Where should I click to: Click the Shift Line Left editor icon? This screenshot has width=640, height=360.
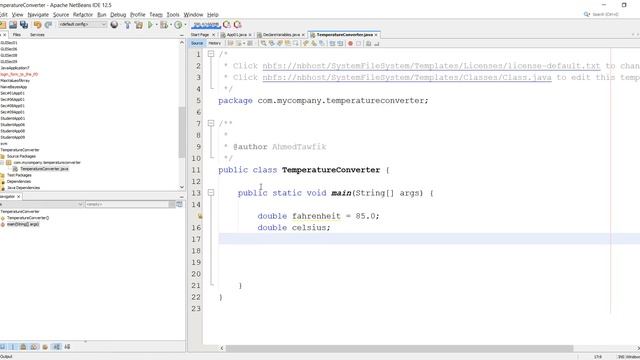coord(332,43)
